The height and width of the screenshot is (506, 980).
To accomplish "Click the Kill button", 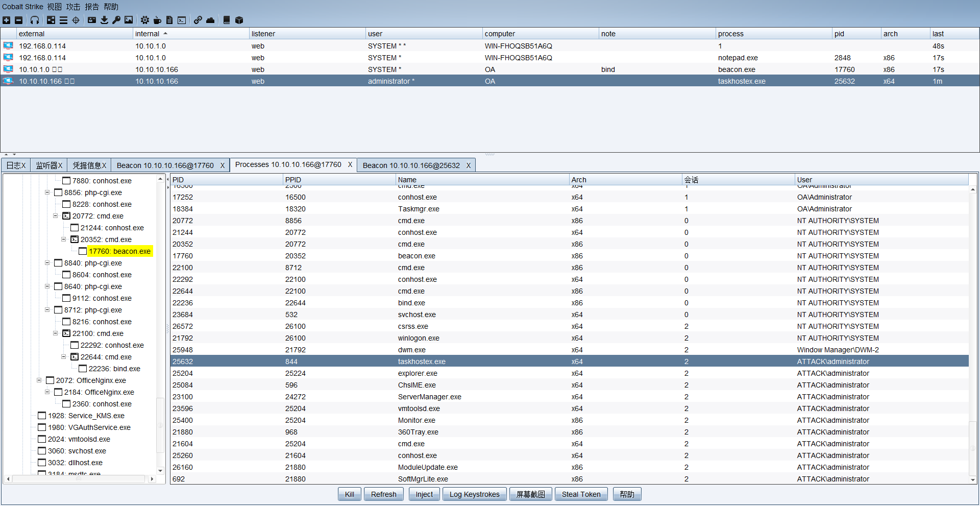I will click(x=350, y=494).
